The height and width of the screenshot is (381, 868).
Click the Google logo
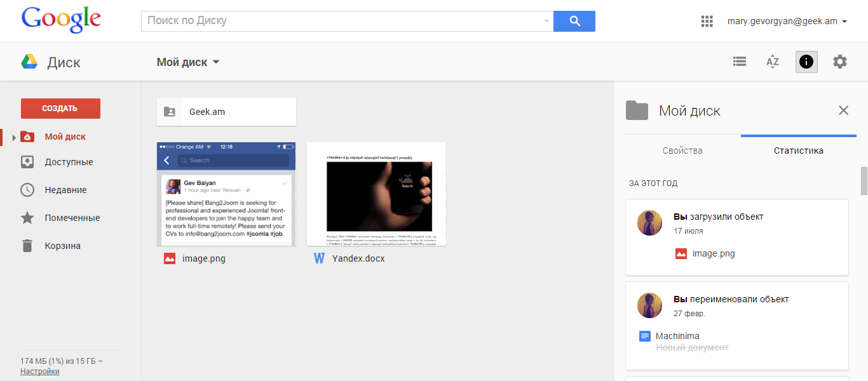point(61,20)
